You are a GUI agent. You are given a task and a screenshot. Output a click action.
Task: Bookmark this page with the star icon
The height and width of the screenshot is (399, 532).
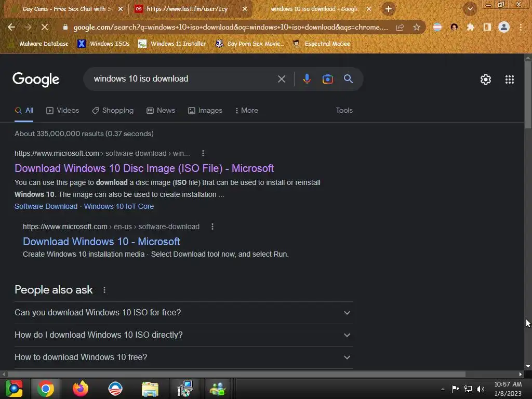click(417, 27)
